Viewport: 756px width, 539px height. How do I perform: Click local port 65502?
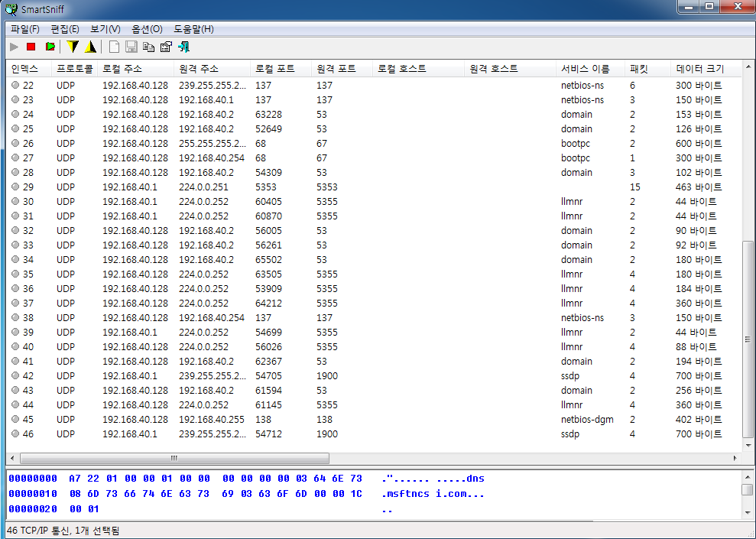[268, 259]
